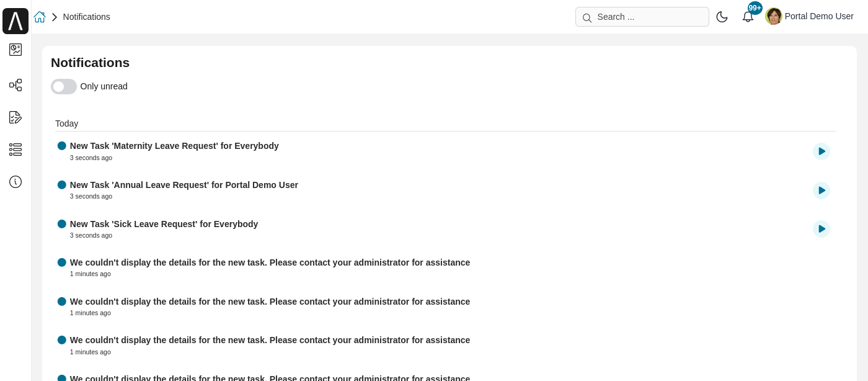Viewport: 868px width, 381px height.
Task: Click the home icon in the breadcrumb
Action: (x=40, y=17)
